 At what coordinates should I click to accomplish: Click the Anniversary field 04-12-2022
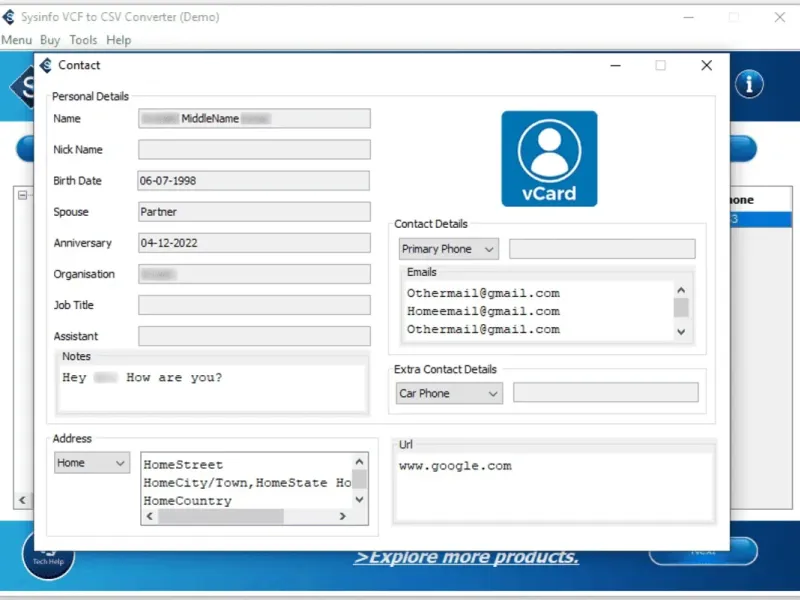[254, 243]
